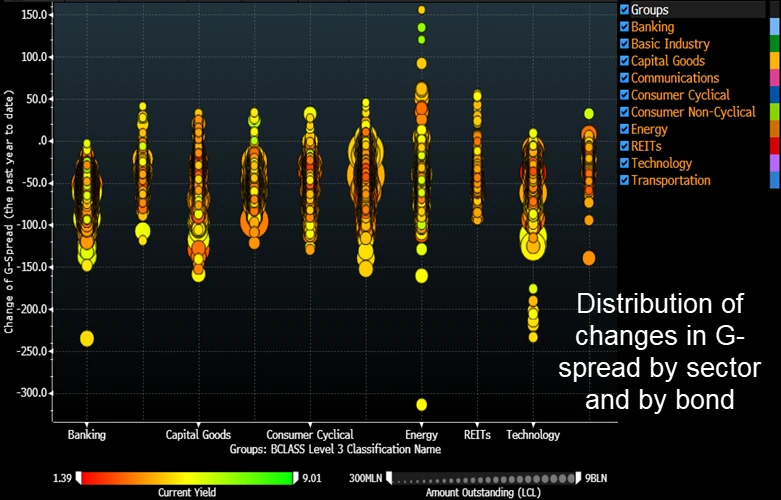Image resolution: width=781 pixels, height=500 pixels.
Task: Uncheck the Groups checkbox in legend
Action: pyautogui.click(x=624, y=10)
